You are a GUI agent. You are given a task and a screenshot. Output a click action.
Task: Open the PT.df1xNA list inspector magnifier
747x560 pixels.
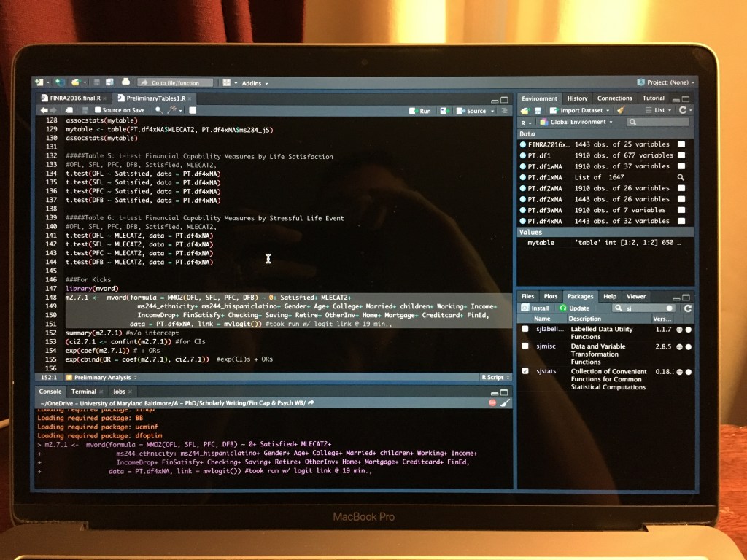click(681, 177)
